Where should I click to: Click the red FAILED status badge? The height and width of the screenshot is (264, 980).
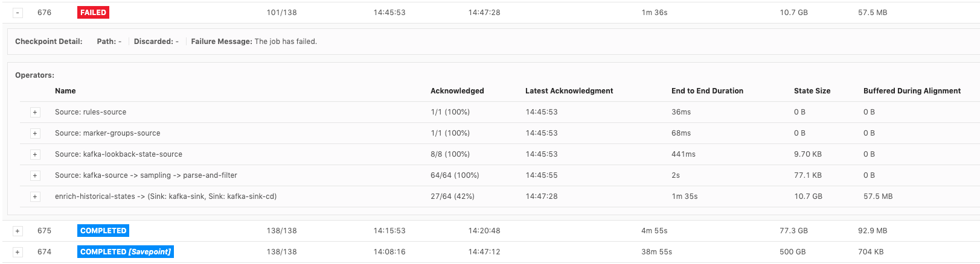[x=93, y=13]
